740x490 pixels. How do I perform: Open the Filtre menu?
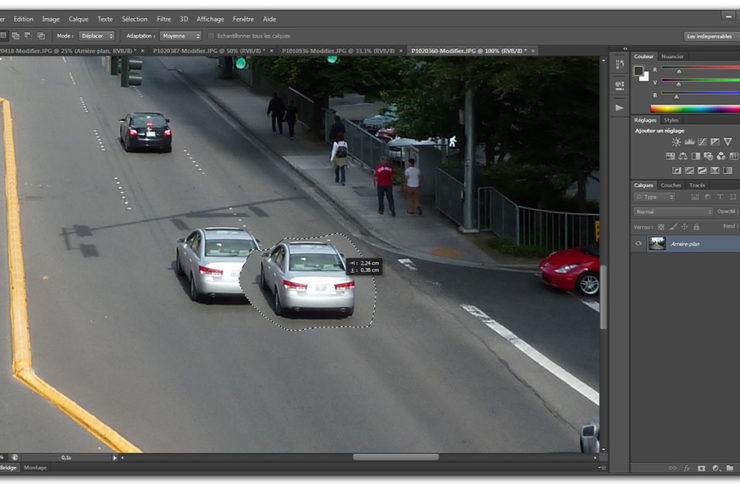(x=164, y=19)
